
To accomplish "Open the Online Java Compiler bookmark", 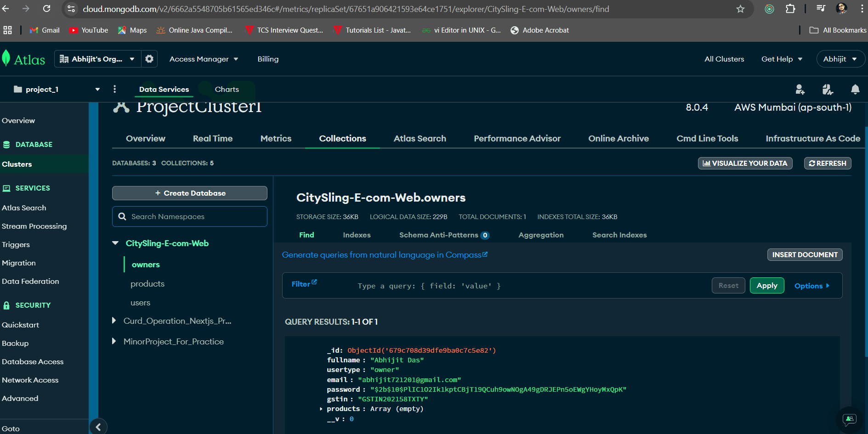I will [194, 30].
